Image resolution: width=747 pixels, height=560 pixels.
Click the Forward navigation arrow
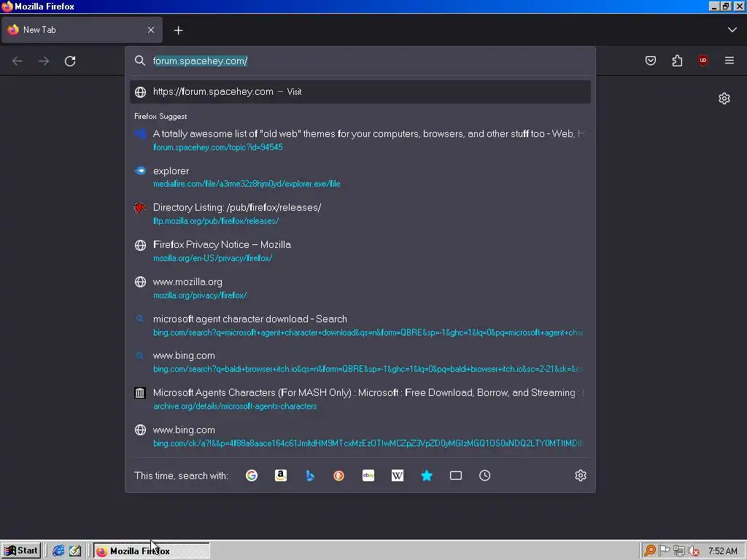tap(44, 61)
